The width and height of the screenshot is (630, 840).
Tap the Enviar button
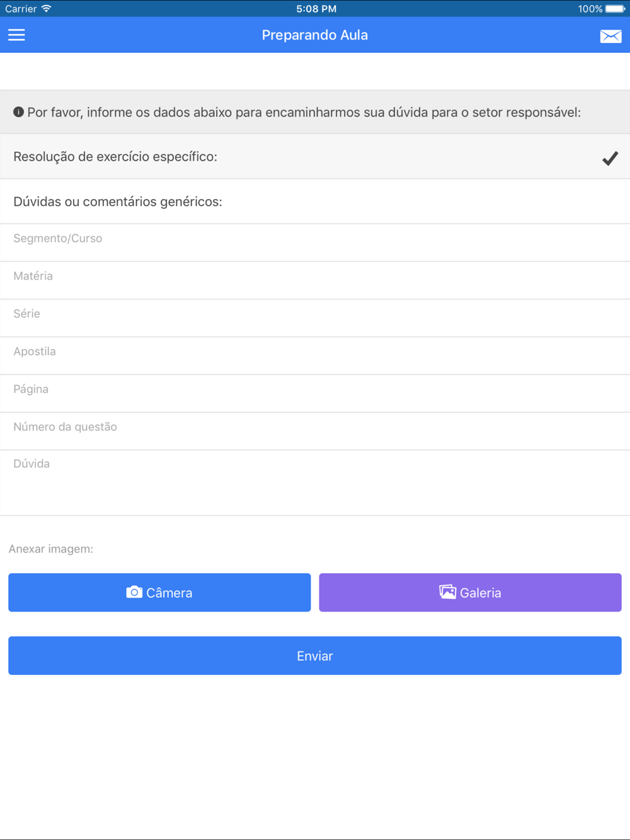(315, 656)
